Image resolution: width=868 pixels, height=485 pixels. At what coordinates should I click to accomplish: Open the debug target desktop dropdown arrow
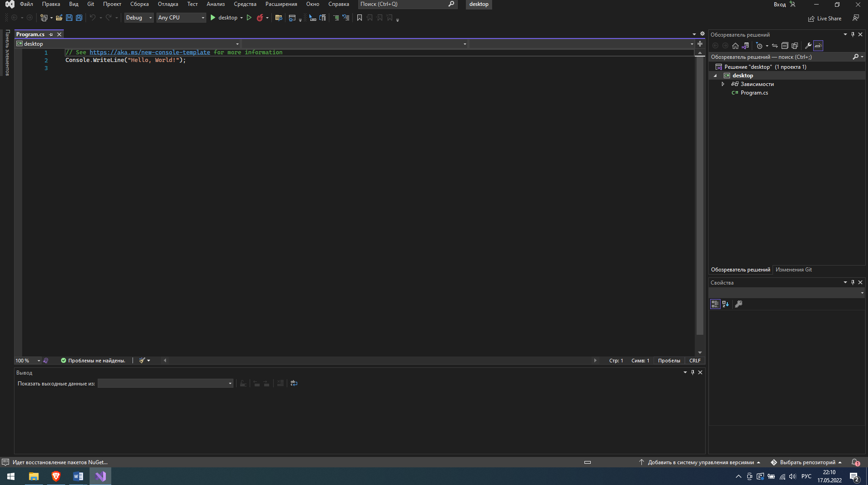pyautogui.click(x=242, y=18)
